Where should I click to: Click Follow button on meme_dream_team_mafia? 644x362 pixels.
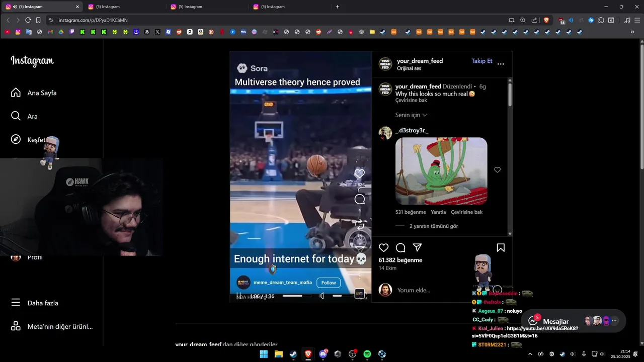click(329, 283)
